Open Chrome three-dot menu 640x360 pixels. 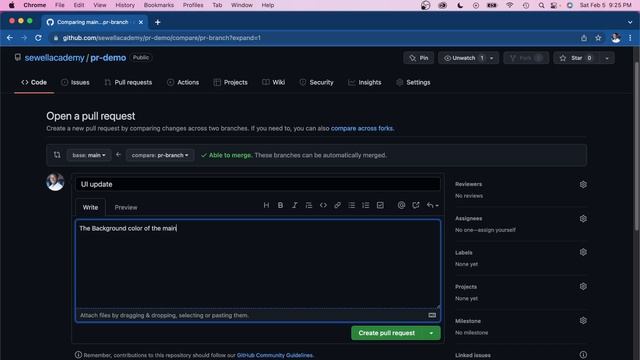point(630,38)
